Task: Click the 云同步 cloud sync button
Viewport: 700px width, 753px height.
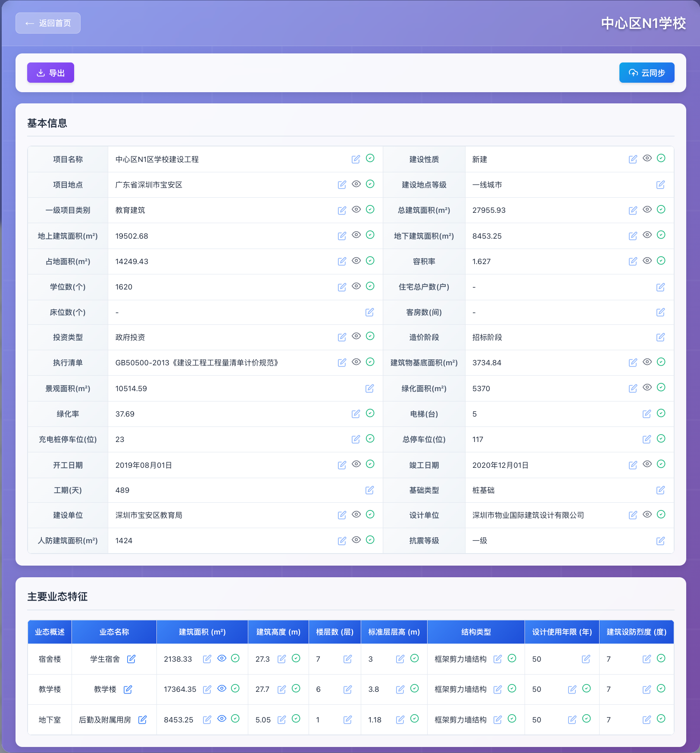Action: click(647, 73)
